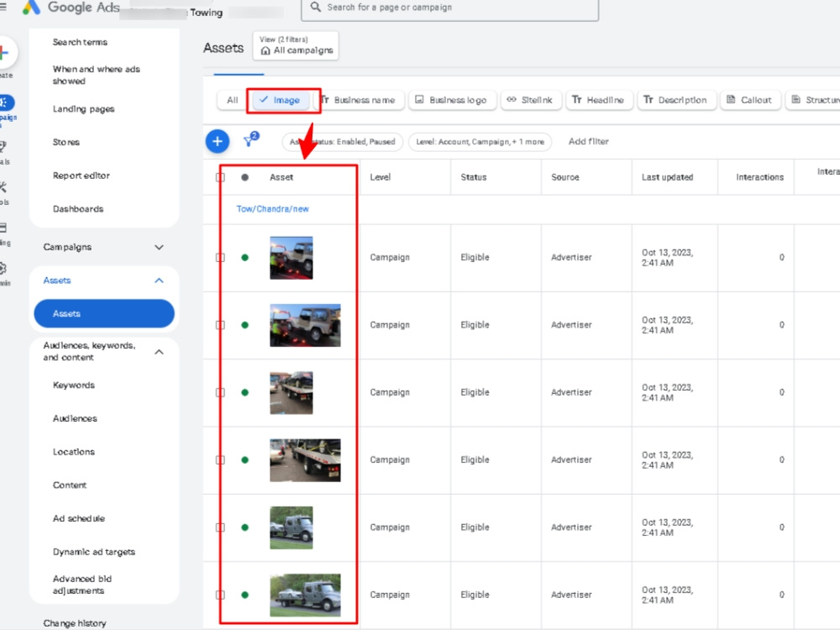
Task: Tick the checkbox for the second jeep image row
Action: tap(220, 325)
